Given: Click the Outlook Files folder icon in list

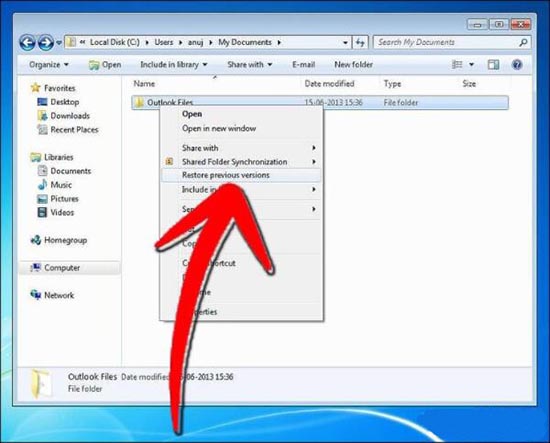Looking at the screenshot, I should pyautogui.click(x=139, y=102).
